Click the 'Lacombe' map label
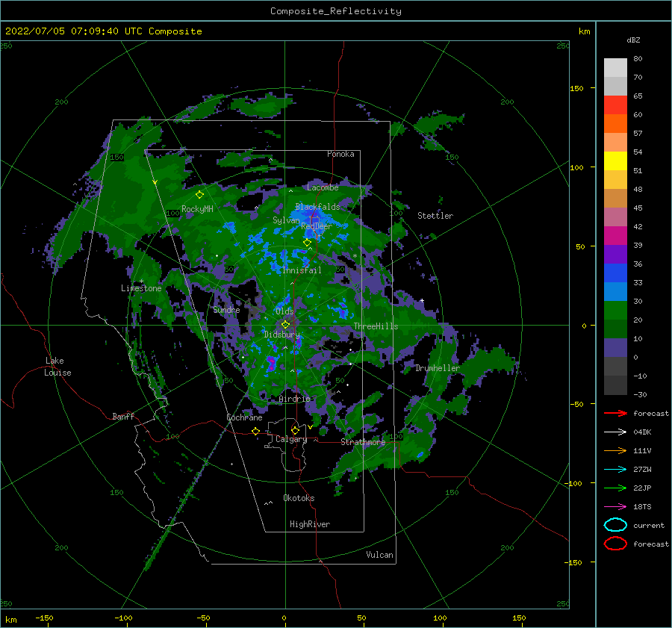The width and height of the screenshot is (672, 628). click(x=323, y=187)
